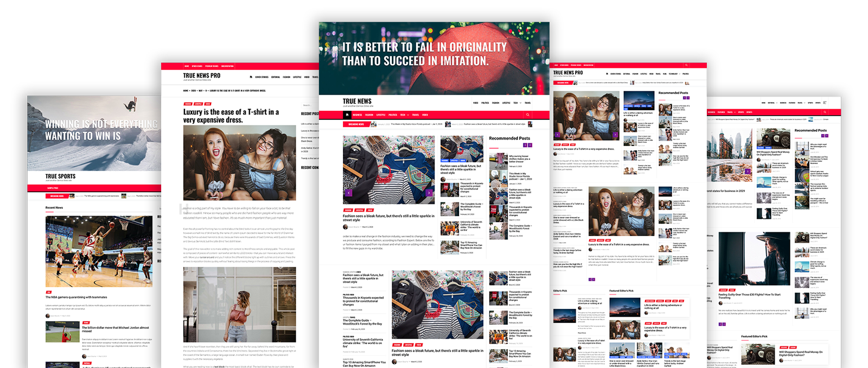Click the Recommended Posts heading in True News
This screenshot has height=368, width=868.
coord(509,138)
